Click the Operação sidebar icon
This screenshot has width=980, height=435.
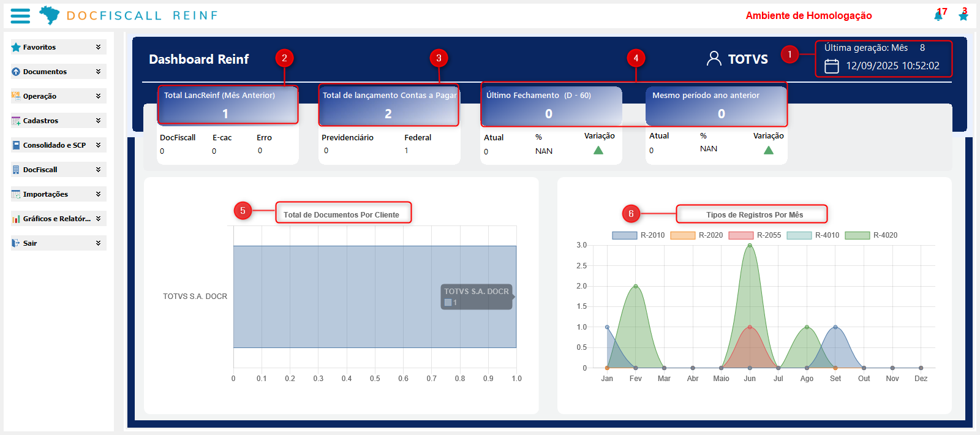point(16,96)
